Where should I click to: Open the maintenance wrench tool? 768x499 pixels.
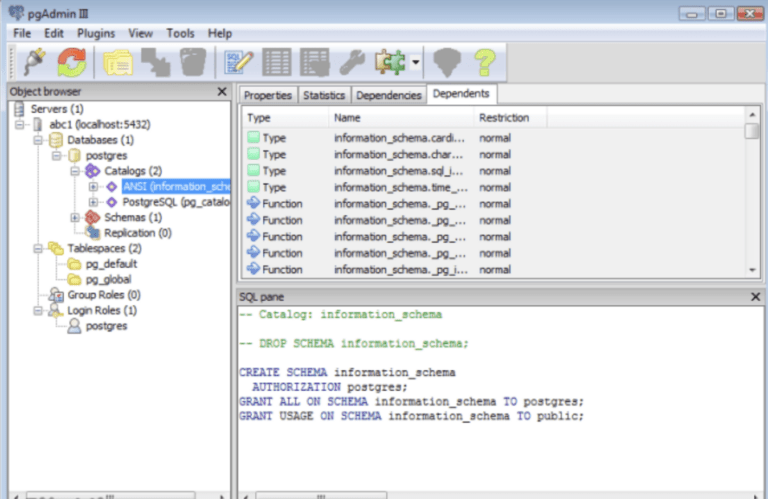click(x=352, y=62)
